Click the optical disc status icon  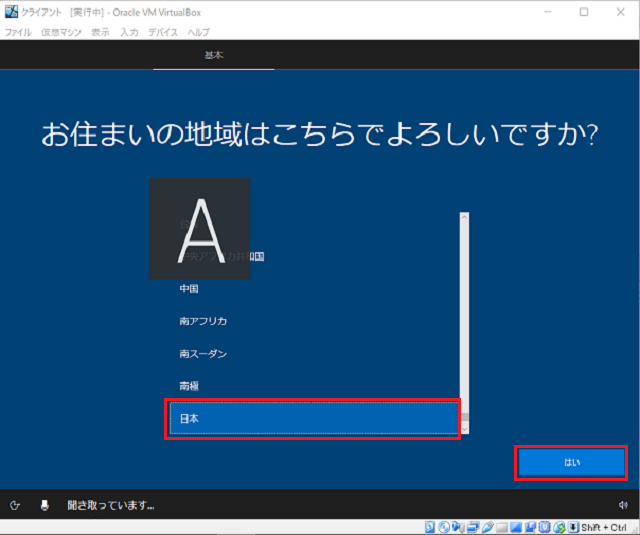[x=444, y=527]
